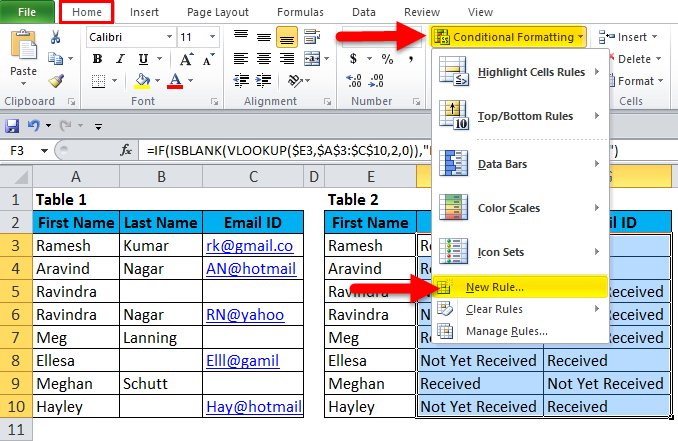Open Color Scales submenu
The height and width of the screenshot is (441, 678).
coord(520,208)
